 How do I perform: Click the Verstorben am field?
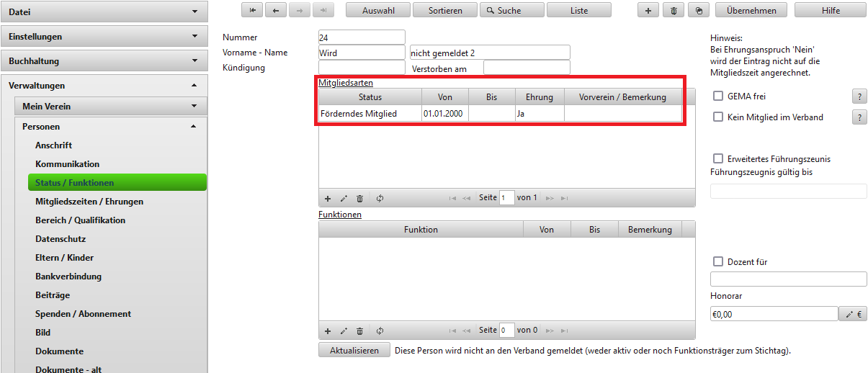(x=527, y=68)
